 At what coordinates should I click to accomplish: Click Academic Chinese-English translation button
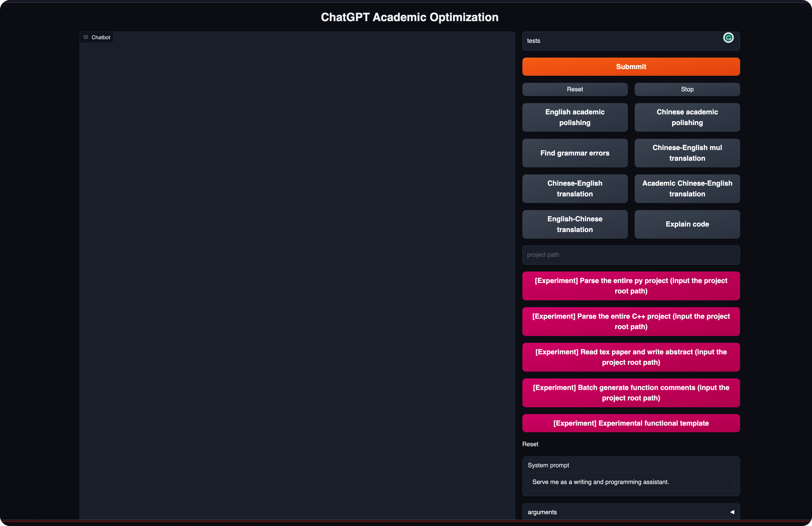[687, 188]
